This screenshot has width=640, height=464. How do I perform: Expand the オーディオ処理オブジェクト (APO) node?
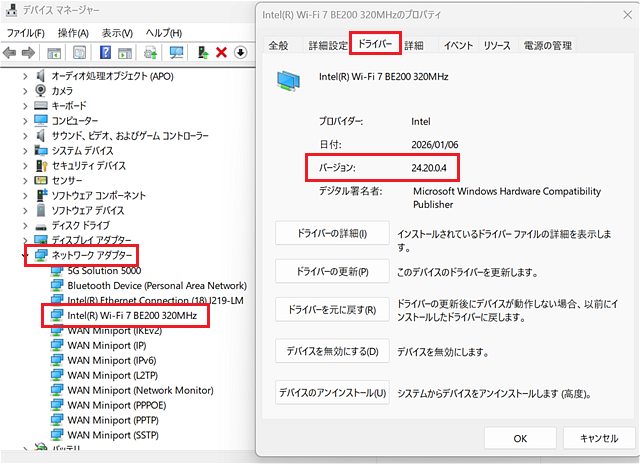click(x=25, y=76)
